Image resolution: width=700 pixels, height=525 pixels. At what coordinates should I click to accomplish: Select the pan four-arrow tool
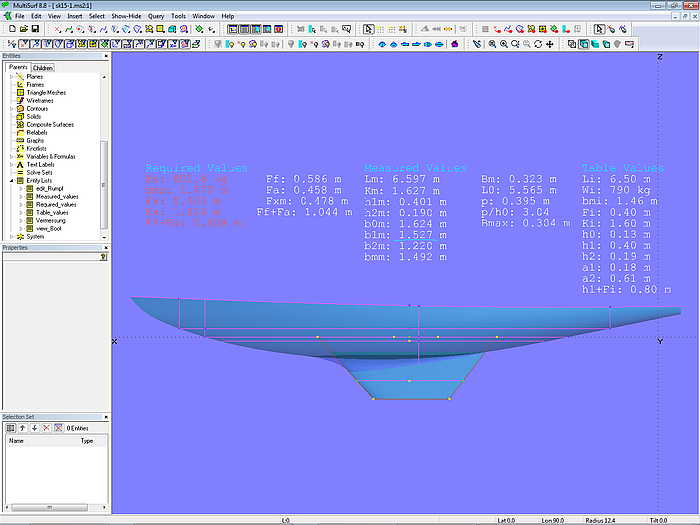(550, 44)
